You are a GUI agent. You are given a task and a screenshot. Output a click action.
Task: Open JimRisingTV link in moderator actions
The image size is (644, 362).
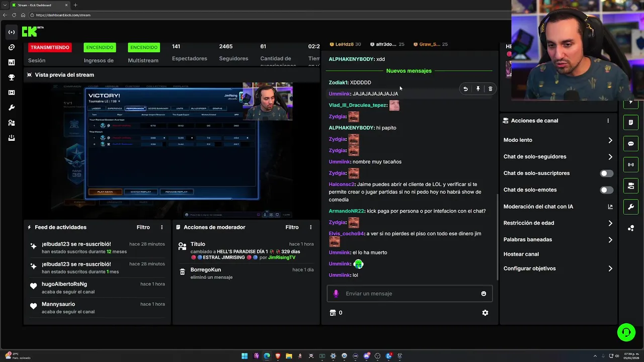[282, 257]
